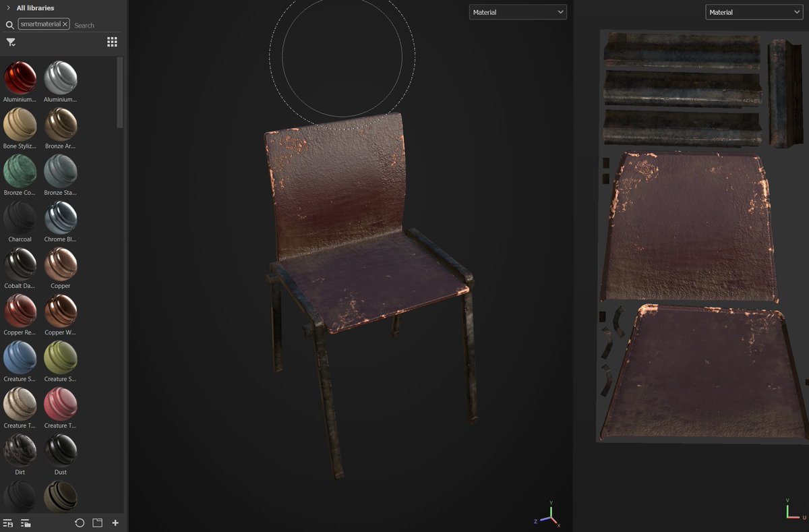Image resolution: width=809 pixels, height=532 pixels.
Task: Open the filter options with the funnel icon
Action: [11, 42]
